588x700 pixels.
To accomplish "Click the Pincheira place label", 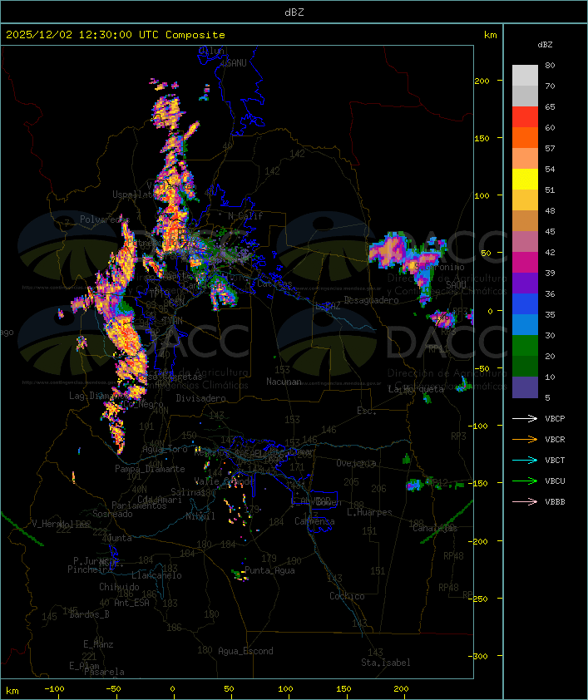I will coord(88,569).
